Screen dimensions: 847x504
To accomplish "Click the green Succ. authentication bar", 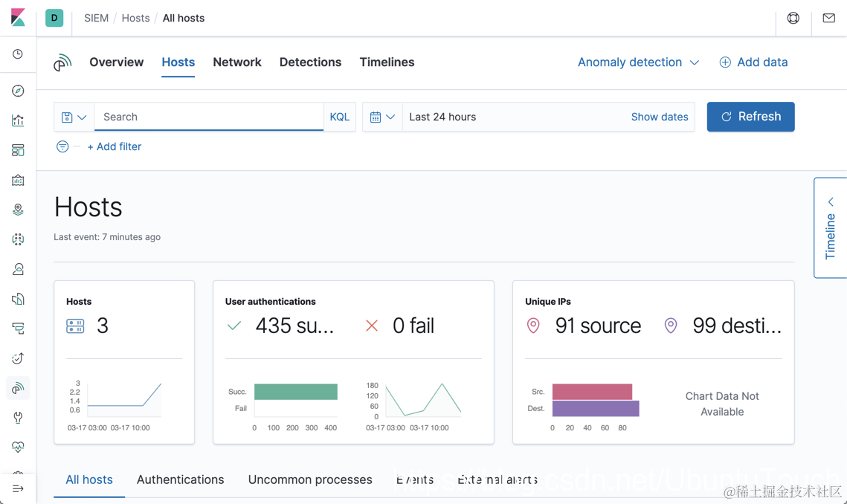I will click(x=296, y=392).
